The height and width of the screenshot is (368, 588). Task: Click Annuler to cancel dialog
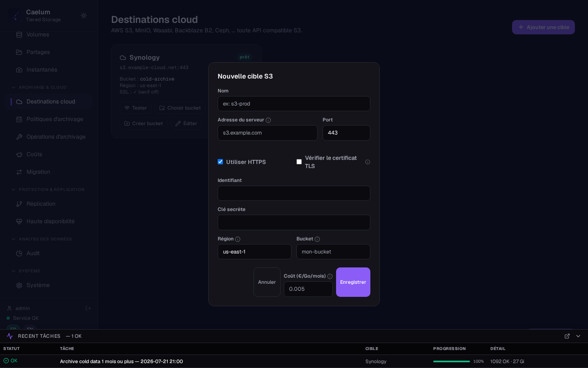[x=267, y=282]
